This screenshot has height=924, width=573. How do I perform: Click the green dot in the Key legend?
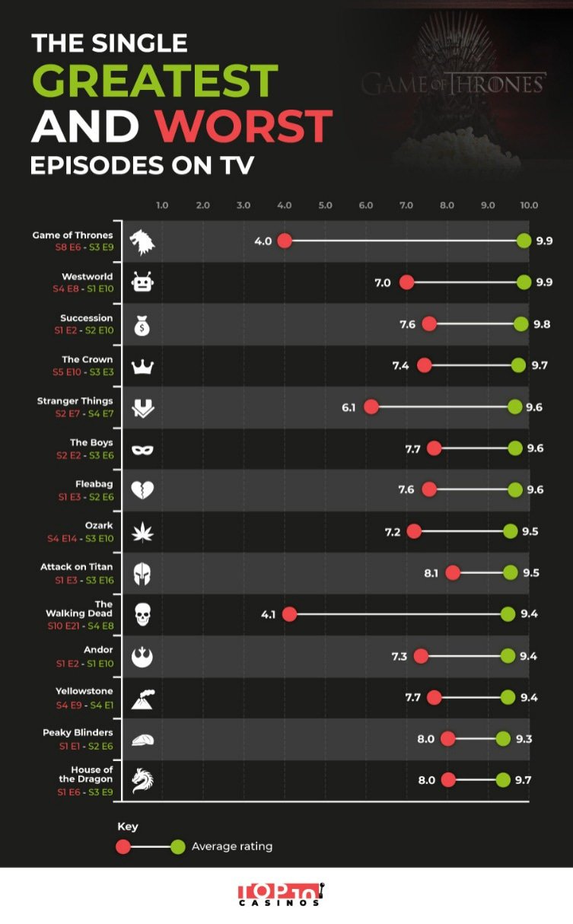click(x=178, y=846)
